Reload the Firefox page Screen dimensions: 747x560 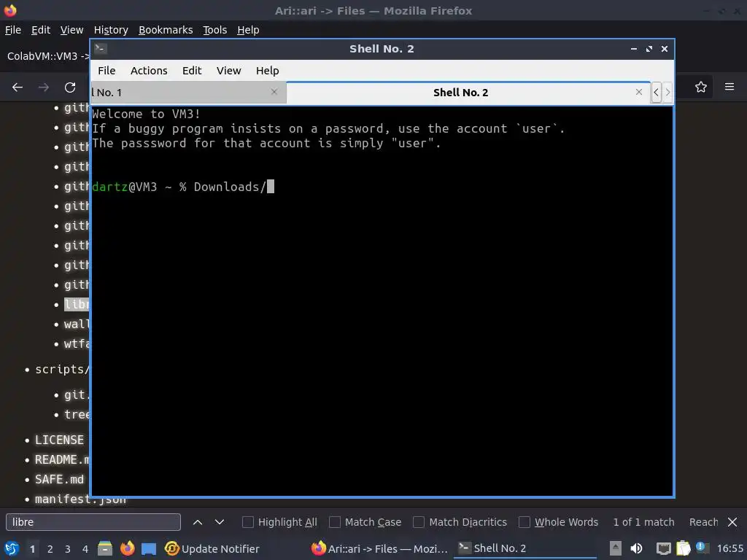pyautogui.click(x=70, y=87)
